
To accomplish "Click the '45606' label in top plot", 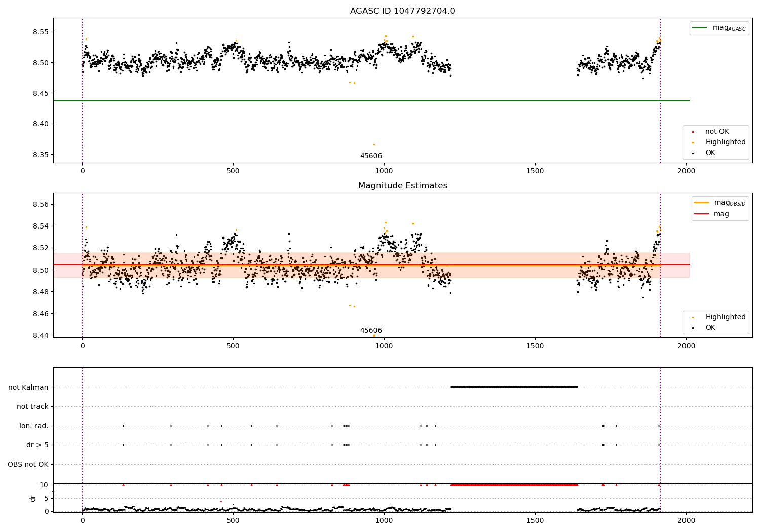I will point(371,156).
